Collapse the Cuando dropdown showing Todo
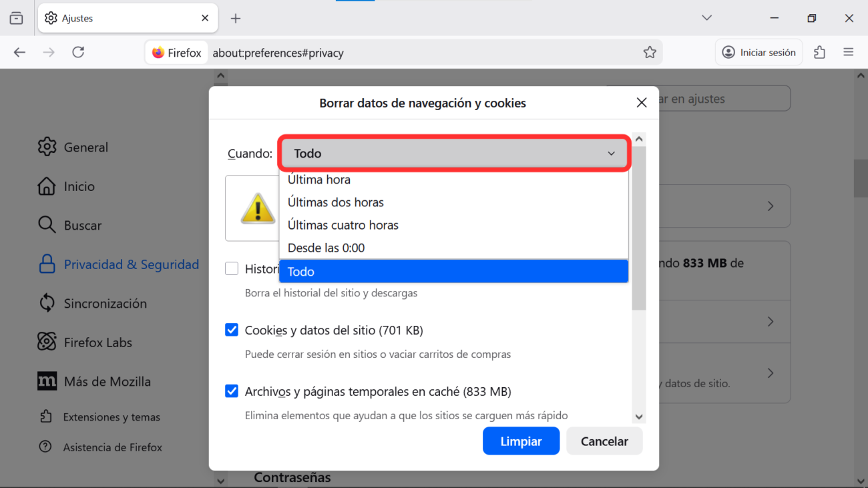 point(453,154)
